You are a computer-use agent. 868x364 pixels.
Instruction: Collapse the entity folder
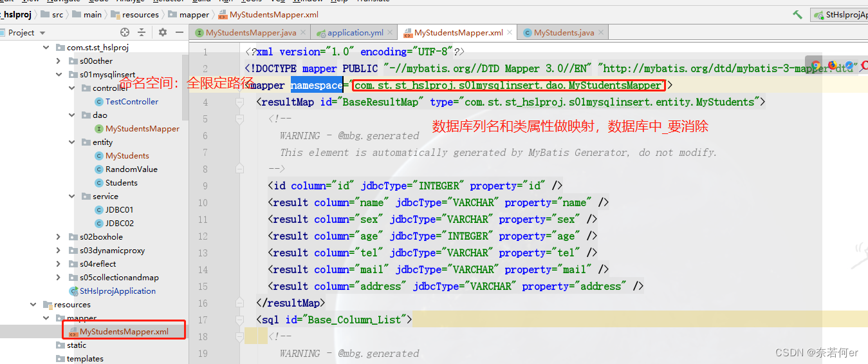coord(71,142)
